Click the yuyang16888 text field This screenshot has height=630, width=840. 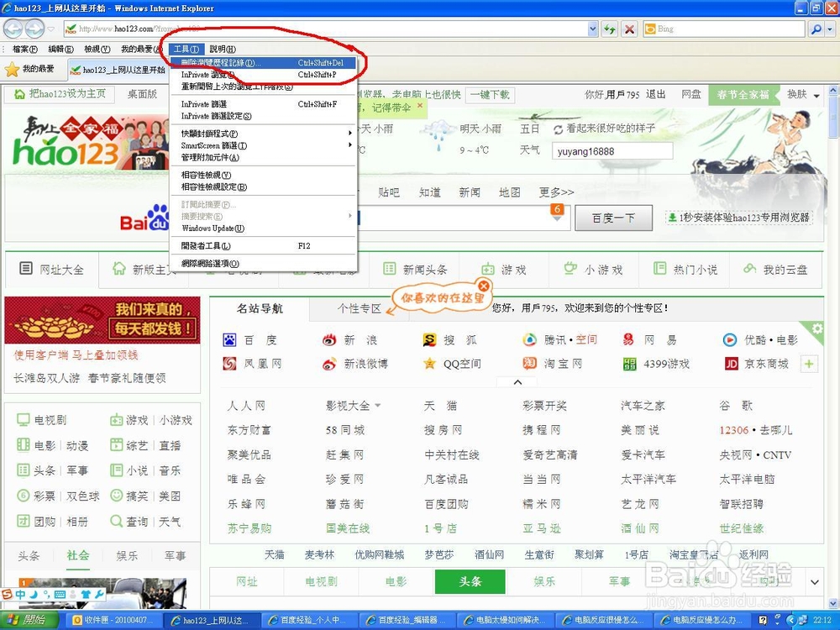tap(612, 151)
